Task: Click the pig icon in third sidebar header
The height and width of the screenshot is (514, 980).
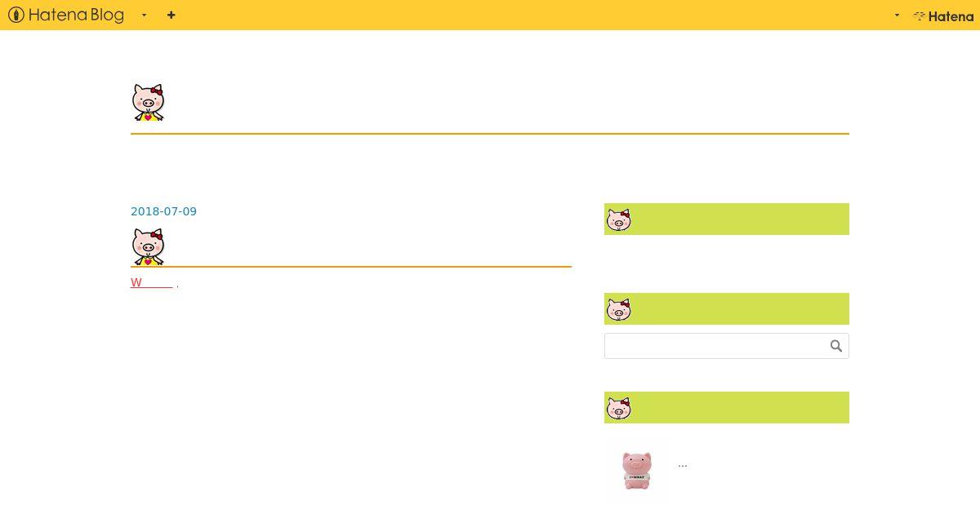Action: pyautogui.click(x=619, y=408)
